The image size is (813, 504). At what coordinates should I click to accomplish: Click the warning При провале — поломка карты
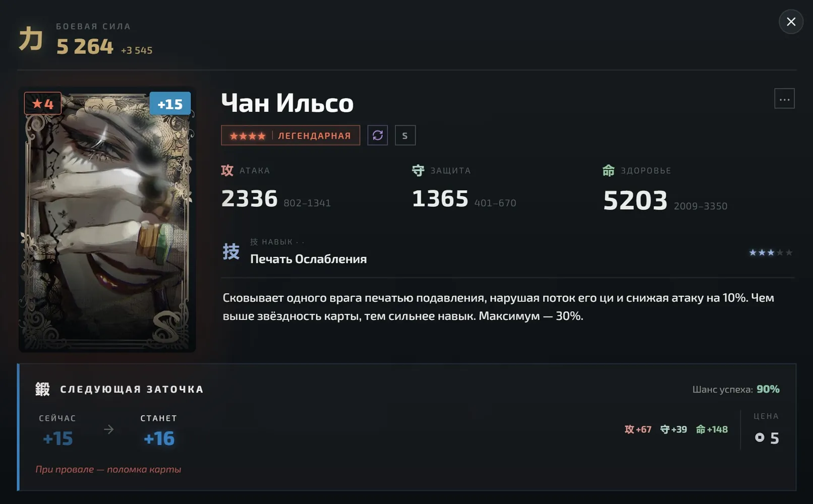click(x=108, y=469)
